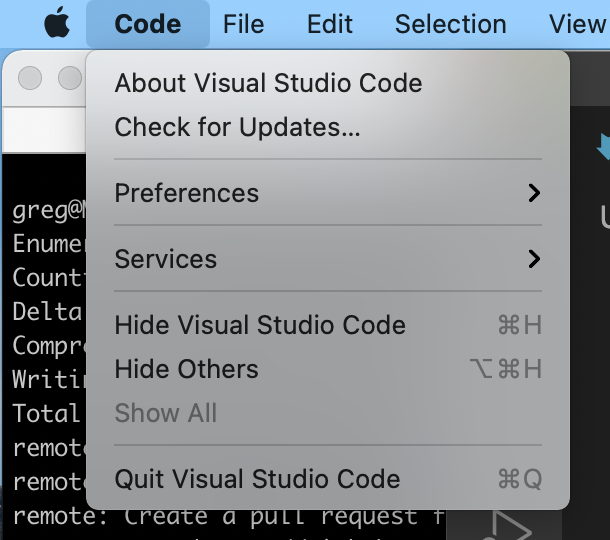Quit Visual Studio Code from the menu
The image size is (610, 540).
[x=257, y=479]
